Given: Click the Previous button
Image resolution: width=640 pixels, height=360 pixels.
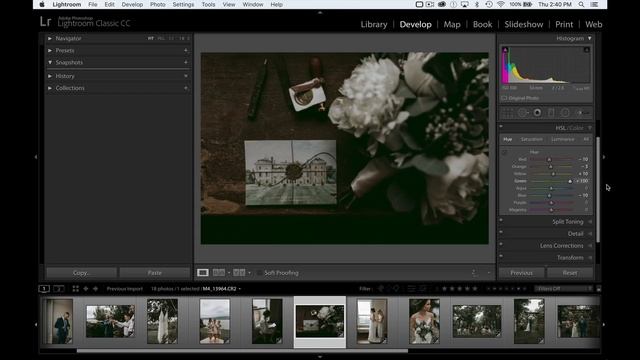Looking at the screenshot, I should (x=521, y=273).
